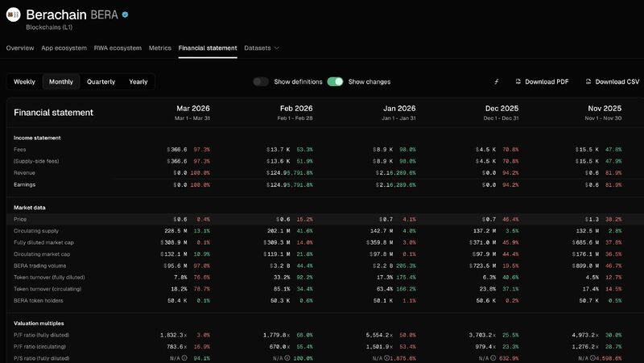Turn off the Show changes switch
Viewport: 644px width, 363px height.
pyautogui.click(x=335, y=82)
